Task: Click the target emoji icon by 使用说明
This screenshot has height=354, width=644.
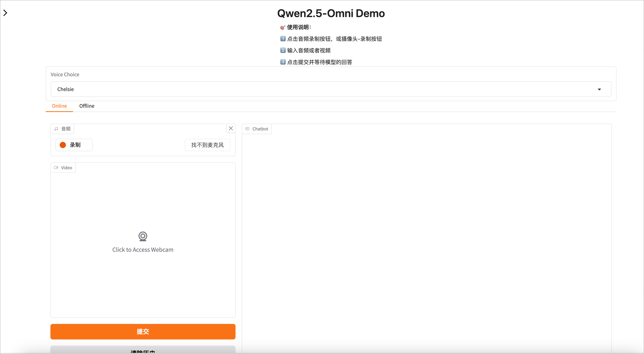Action: coord(283,27)
